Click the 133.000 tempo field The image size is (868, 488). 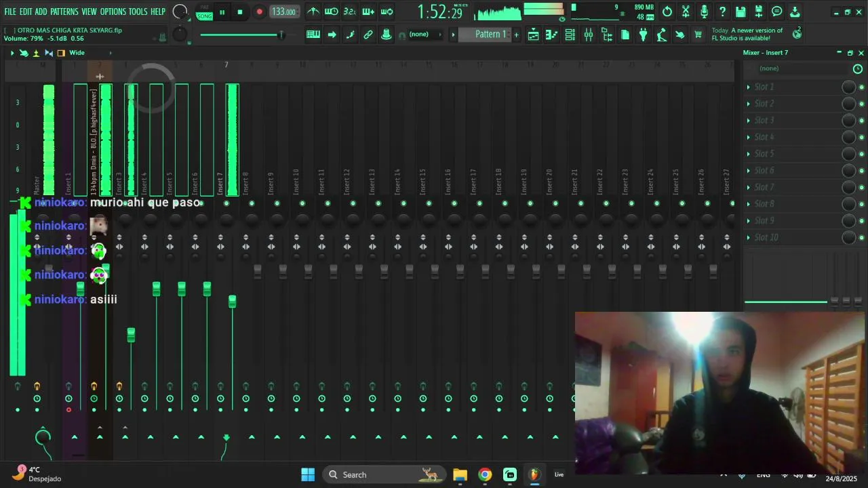(x=283, y=12)
